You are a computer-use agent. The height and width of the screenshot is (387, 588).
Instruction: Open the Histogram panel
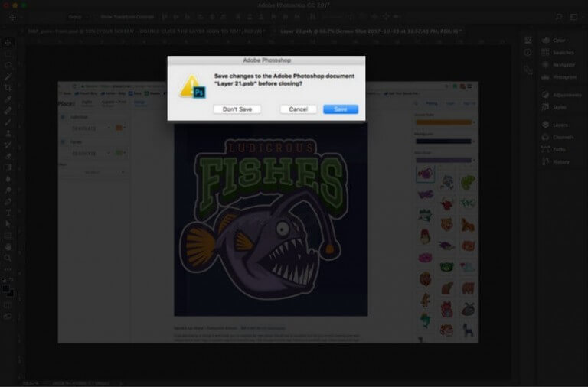(x=559, y=77)
